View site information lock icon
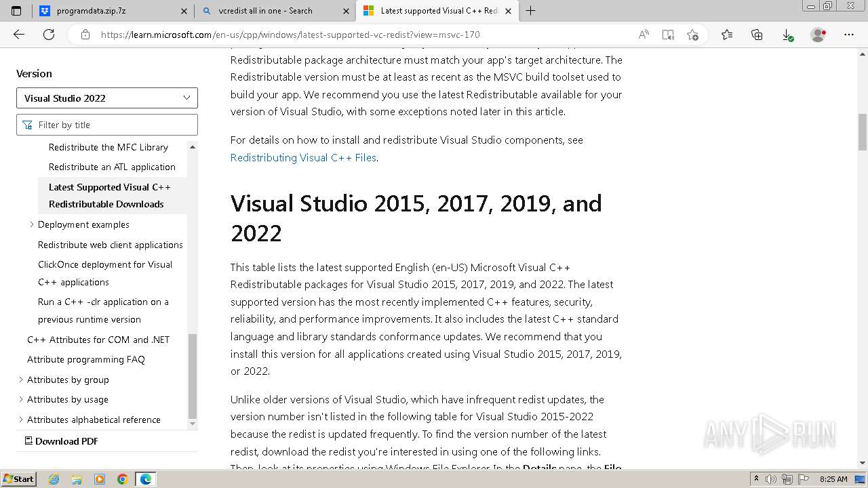The height and width of the screenshot is (488, 868). click(85, 35)
